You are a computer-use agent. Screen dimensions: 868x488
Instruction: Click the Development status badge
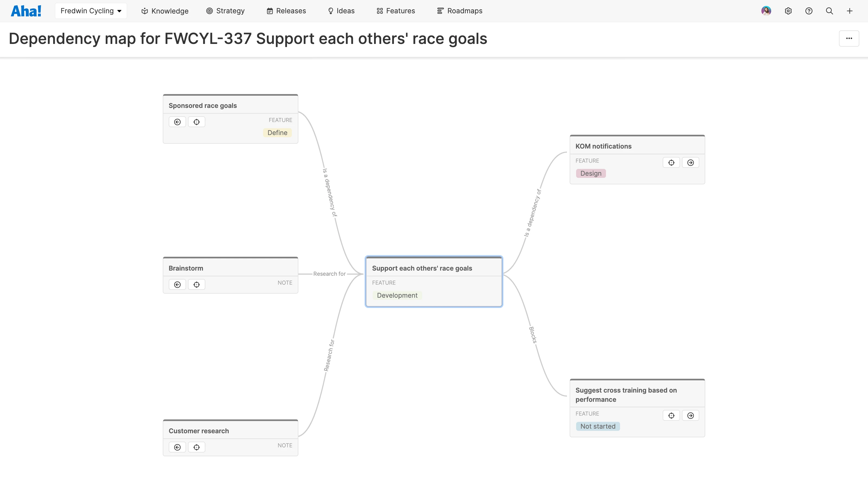click(x=397, y=295)
